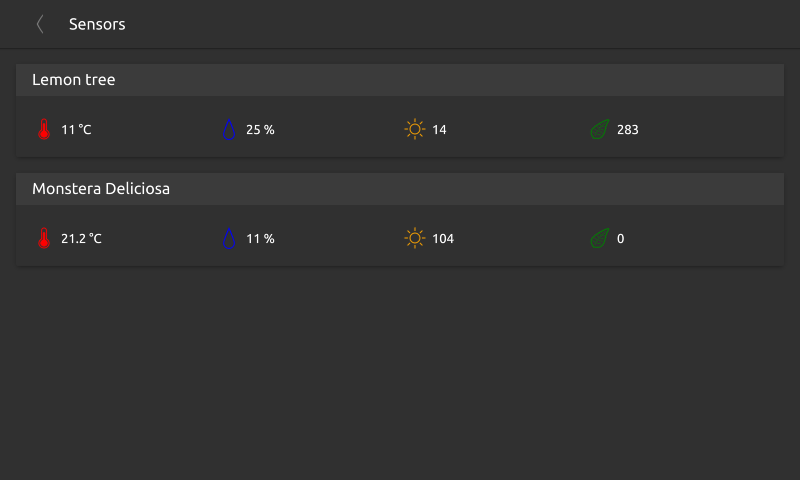Select Monstera temperature 21.2 °C reading
The width and height of the screenshot is (800, 480).
click(x=81, y=238)
